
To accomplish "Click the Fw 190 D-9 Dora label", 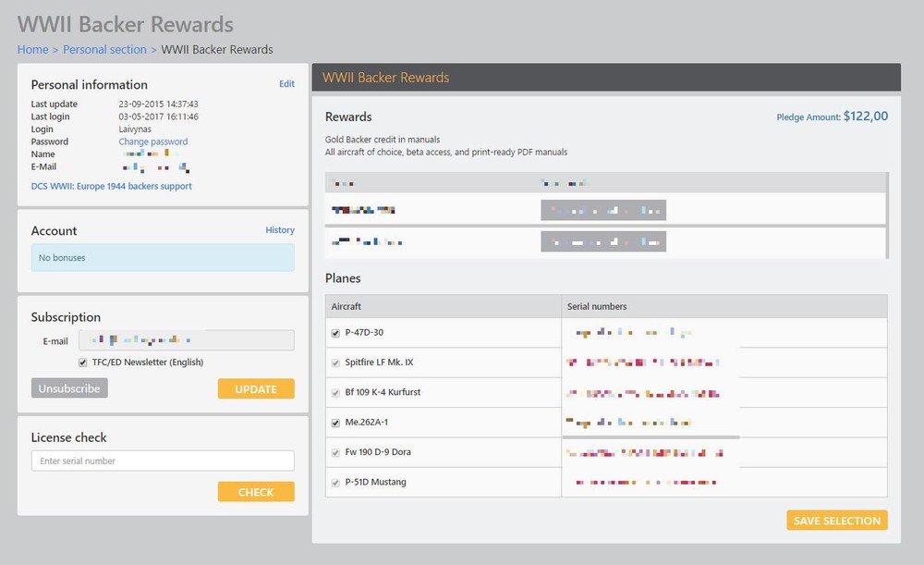I will (x=378, y=452).
